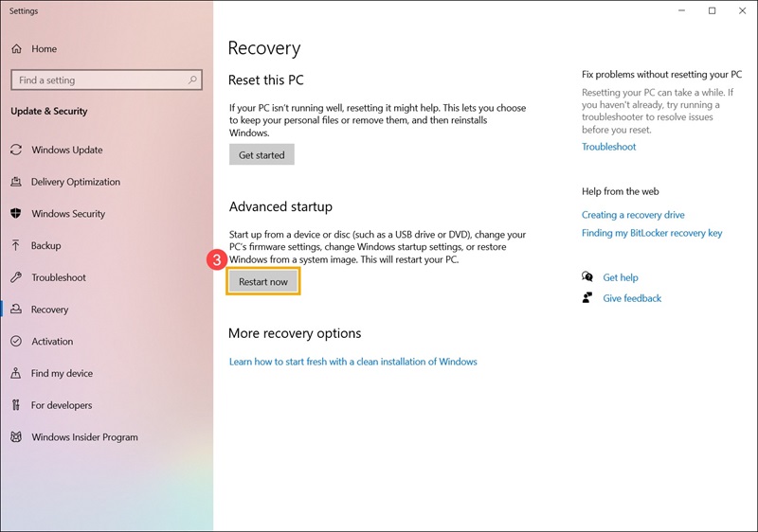Click the Troubleshoot wrench icon
Viewport: 758px width, 532px height.
(16, 277)
